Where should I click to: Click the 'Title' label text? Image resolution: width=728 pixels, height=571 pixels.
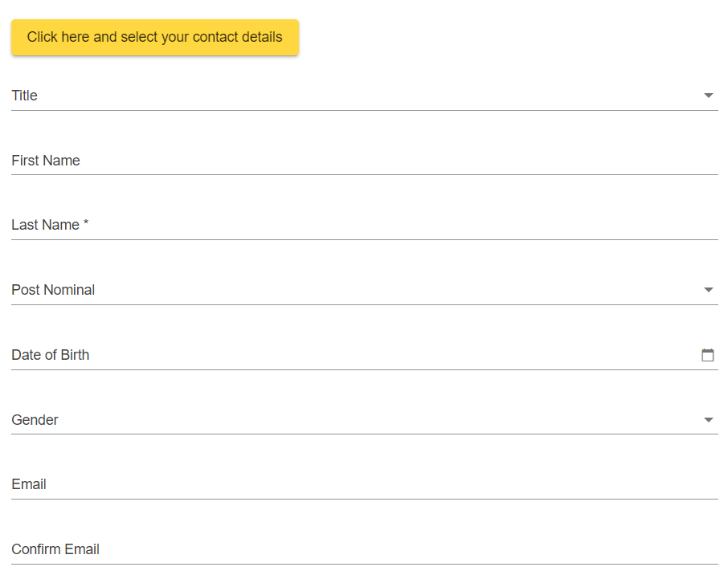coord(25,96)
